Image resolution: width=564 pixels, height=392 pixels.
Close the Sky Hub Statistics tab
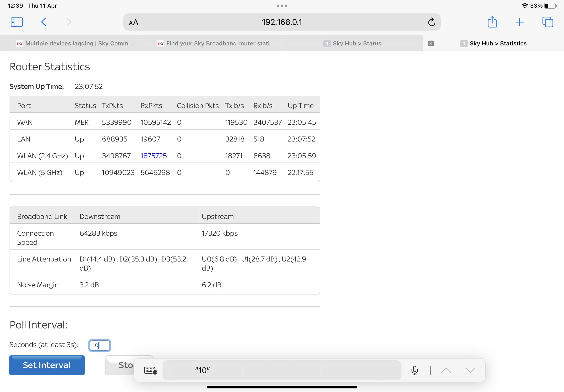(x=431, y=44)
